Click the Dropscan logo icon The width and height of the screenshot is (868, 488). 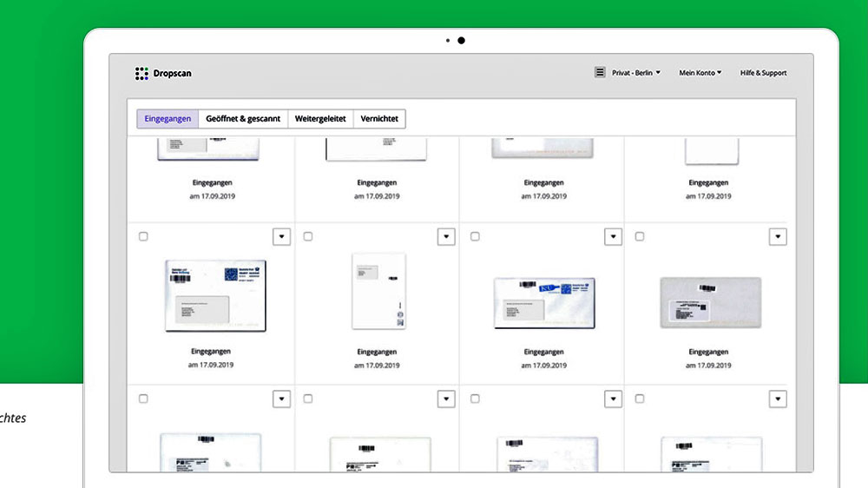pyautogui.click(x=141, y=74)
